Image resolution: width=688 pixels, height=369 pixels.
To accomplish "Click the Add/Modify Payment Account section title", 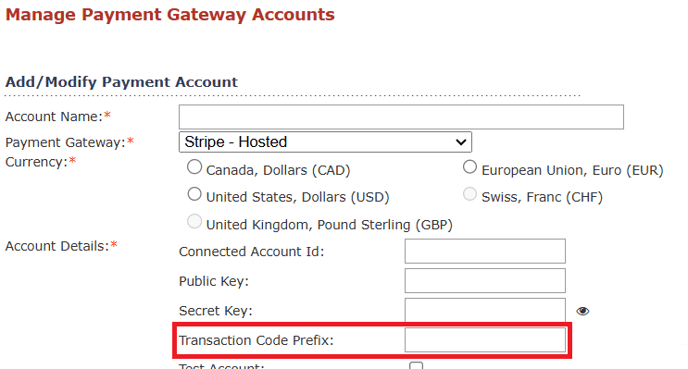I will [122, 82].
